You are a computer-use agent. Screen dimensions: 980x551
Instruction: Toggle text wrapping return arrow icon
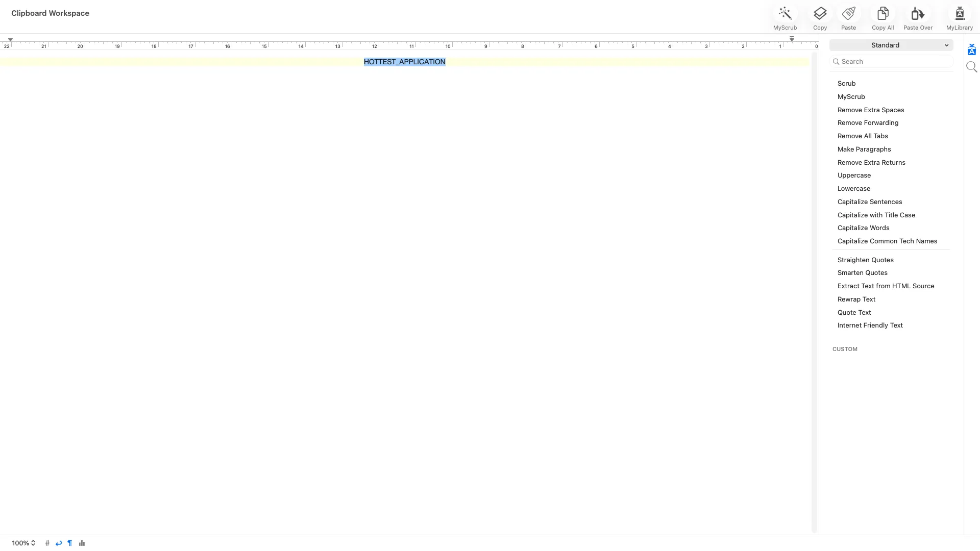click(59, 543)
